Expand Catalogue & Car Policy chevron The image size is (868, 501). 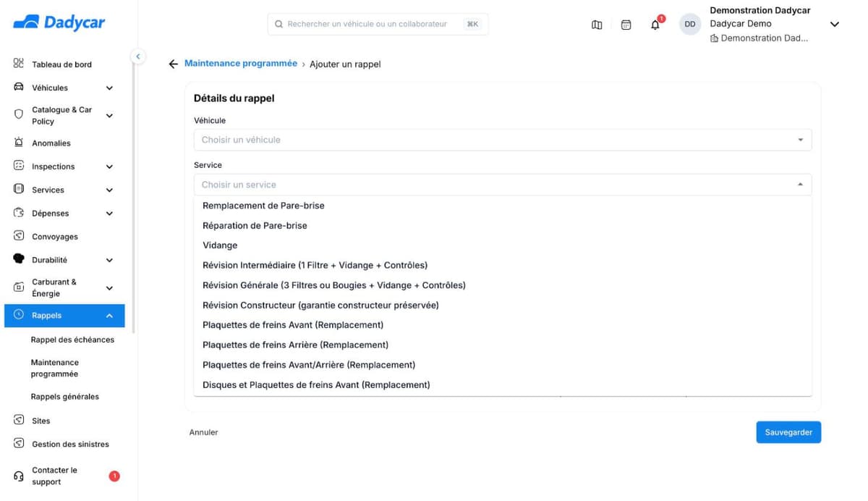(109, 115)
